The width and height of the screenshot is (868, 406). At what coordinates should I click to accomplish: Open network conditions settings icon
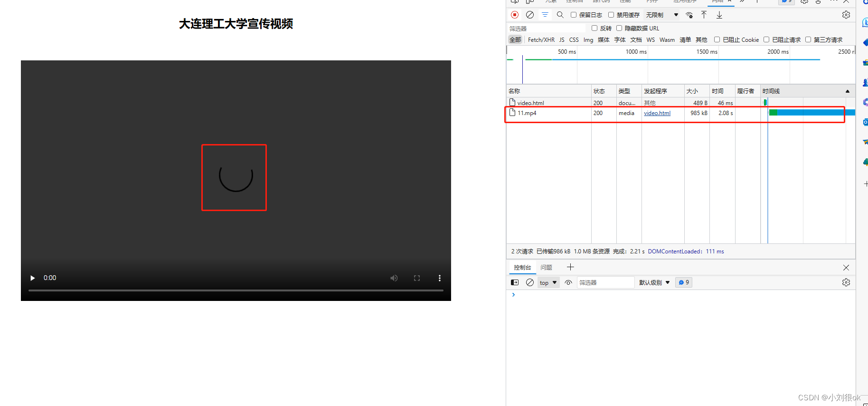coord(689,15)
